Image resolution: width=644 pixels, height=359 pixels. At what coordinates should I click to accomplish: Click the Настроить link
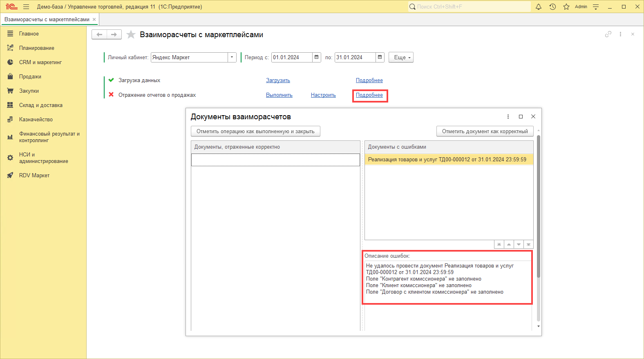[x=323, y=95]
